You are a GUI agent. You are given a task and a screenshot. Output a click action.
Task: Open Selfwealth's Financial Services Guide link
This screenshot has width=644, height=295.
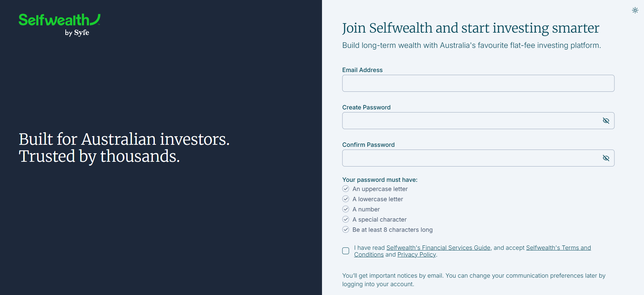[438, 248]
